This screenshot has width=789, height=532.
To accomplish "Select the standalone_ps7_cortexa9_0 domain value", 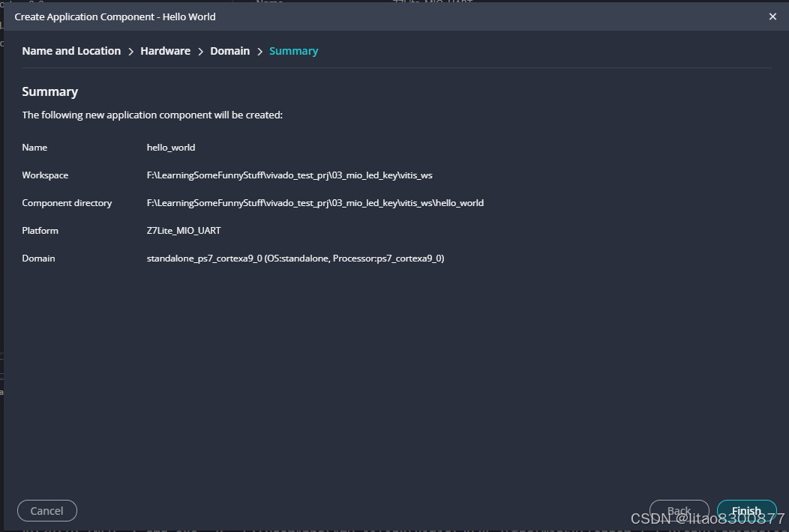I will [295, 258].
